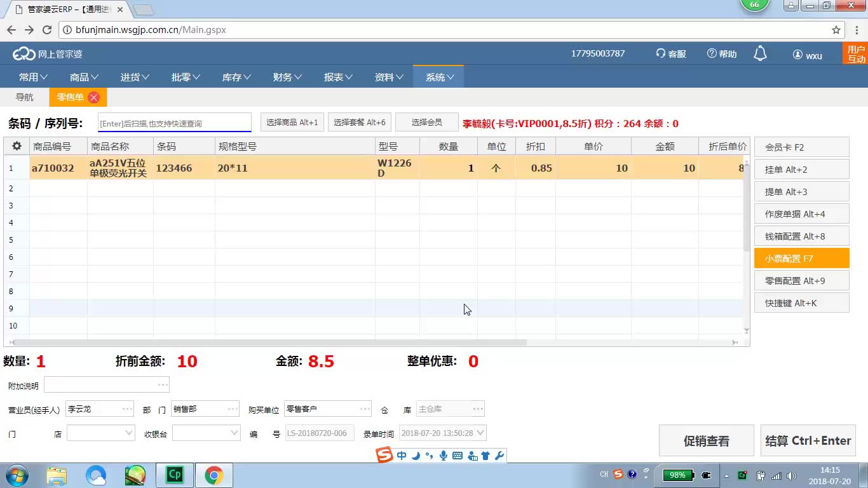Open 购买单位 零售客户 selector dots
The height and width of the screenshot is (488, 868).
(x=365, y=409)
